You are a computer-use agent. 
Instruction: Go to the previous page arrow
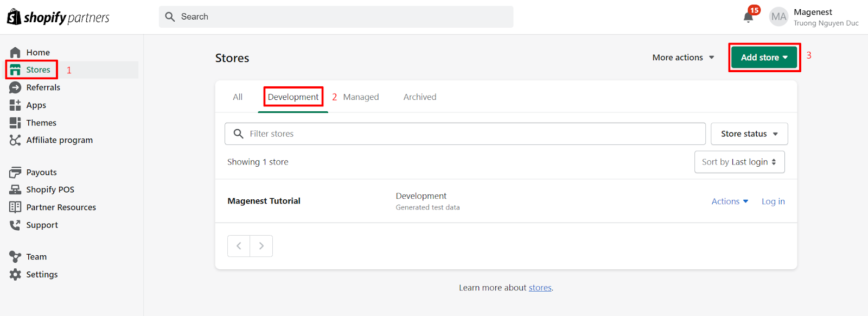tap(239, 246)
